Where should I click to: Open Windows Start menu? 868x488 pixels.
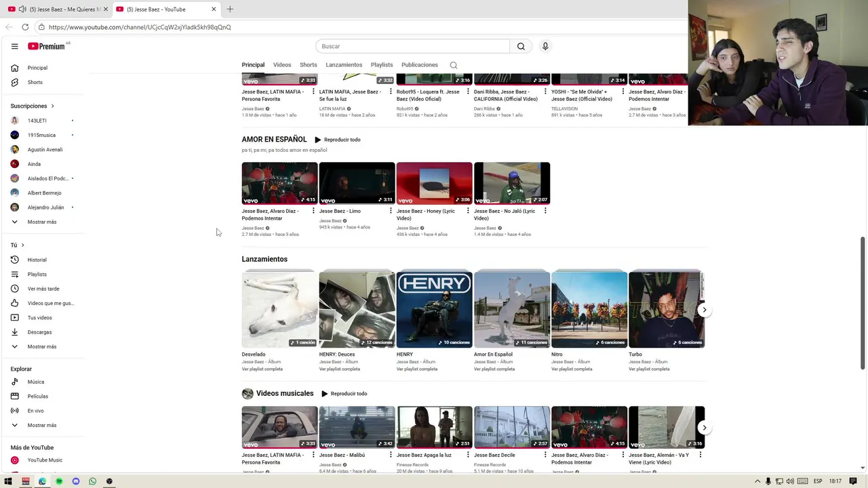click(8, 481)
